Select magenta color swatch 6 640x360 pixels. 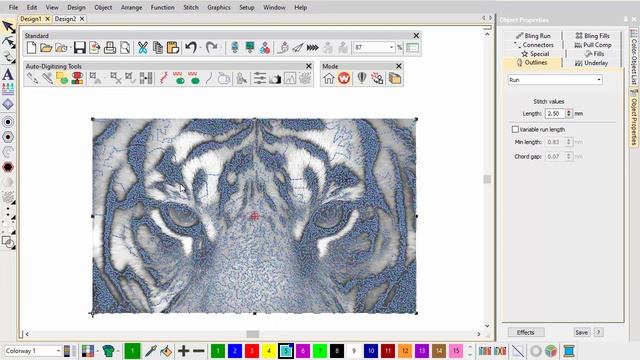pyautogui.click(x=303, y=351)
